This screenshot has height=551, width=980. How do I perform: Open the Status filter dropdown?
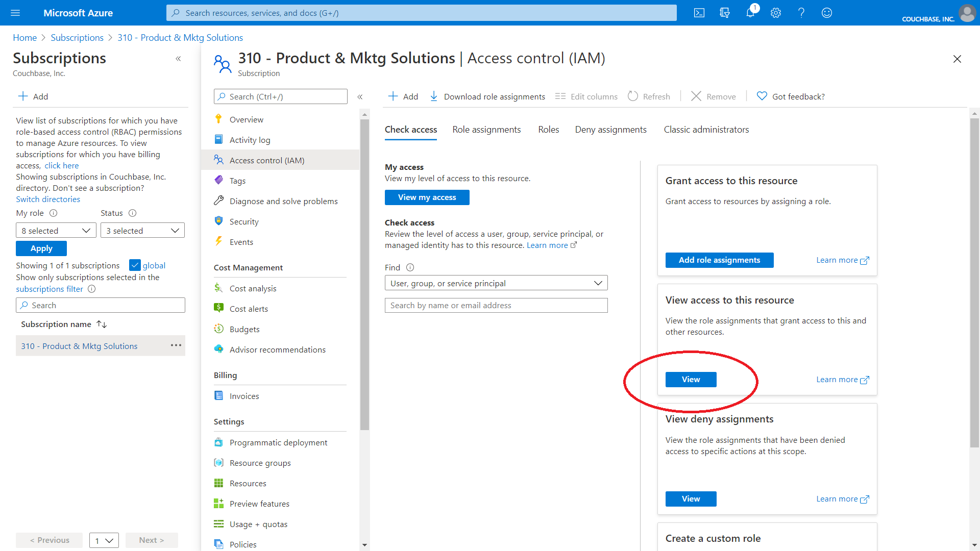142,230
